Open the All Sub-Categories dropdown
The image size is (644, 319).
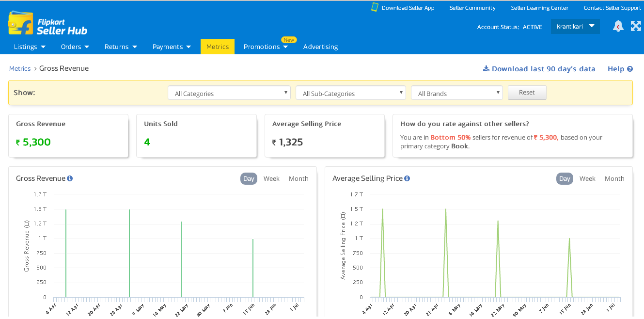[350, 93]
